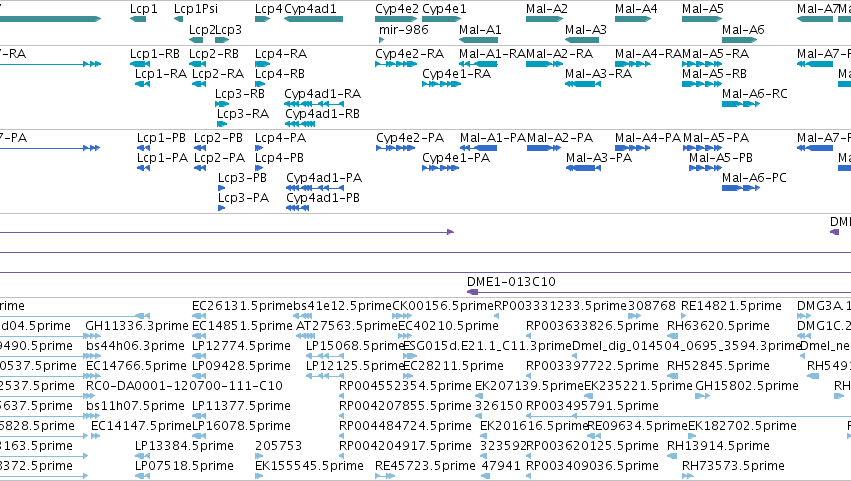
Task: Open the LP07518.5prime EST label
Action: pyautogui.click(x=185, y=466)
